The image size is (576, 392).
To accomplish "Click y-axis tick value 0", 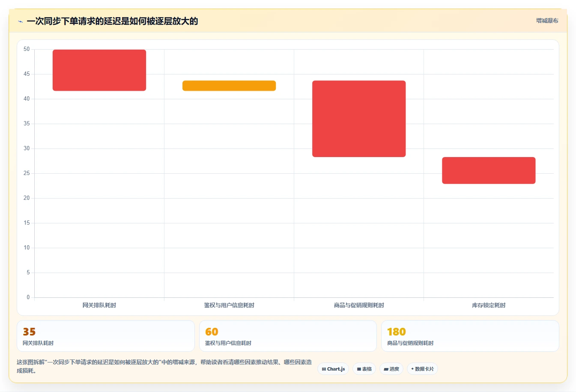I will tap(28, 297).
